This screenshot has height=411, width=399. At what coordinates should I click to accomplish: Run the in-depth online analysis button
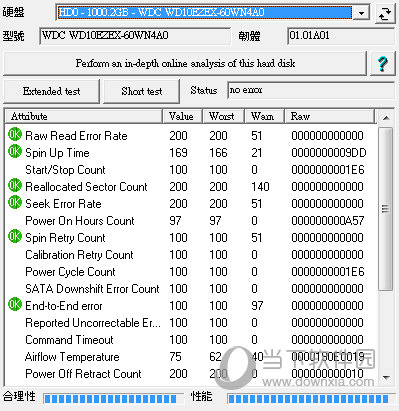pos(185,63)
